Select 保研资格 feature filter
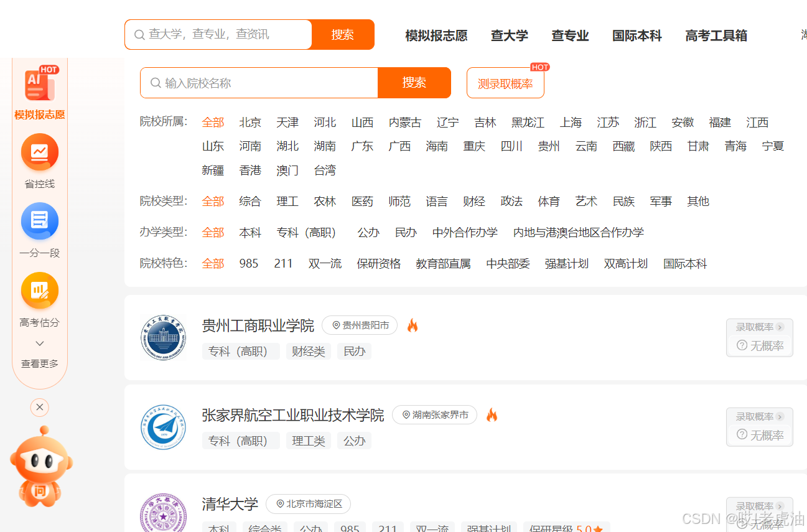Screen dimensions: 807x532 point(379,264)
